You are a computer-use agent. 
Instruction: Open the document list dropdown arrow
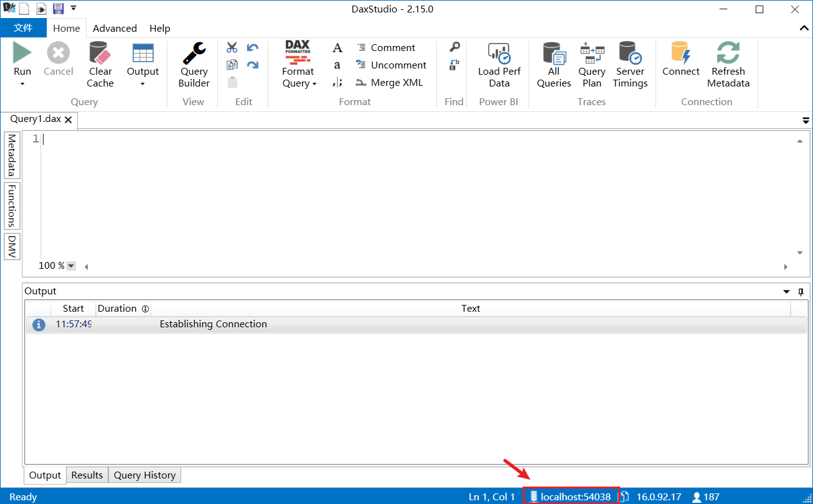(806, 120)
